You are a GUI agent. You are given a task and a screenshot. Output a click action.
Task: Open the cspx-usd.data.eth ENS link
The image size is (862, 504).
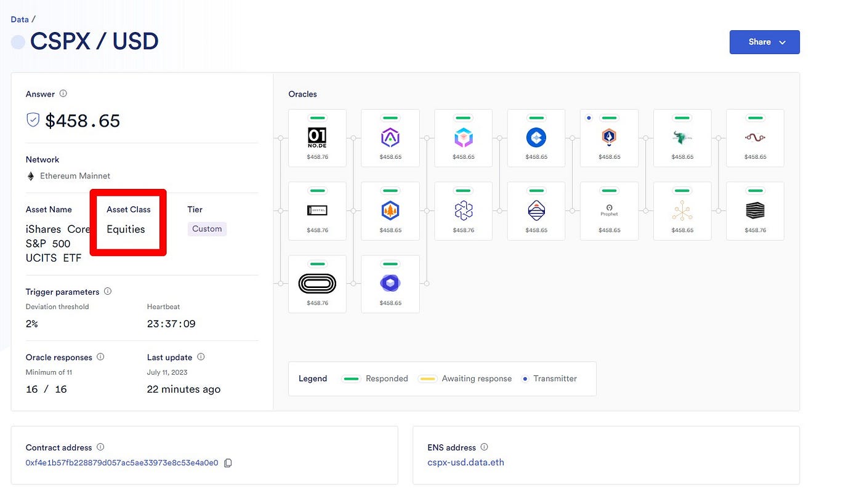465,462
